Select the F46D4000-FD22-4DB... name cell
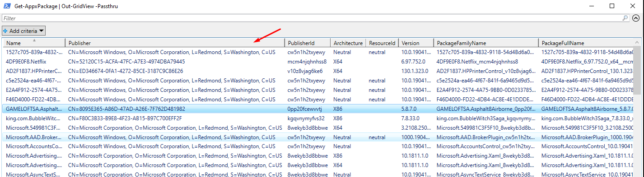The image size is (644, 177). coord(34,100)
